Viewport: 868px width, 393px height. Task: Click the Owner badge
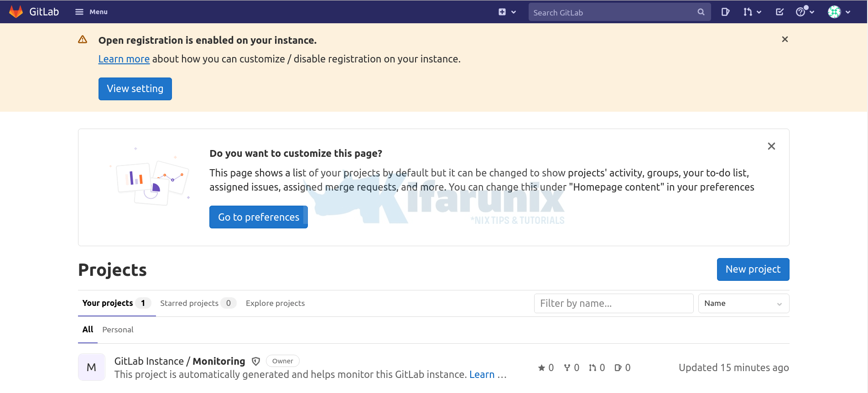click(x=283, y=361)
